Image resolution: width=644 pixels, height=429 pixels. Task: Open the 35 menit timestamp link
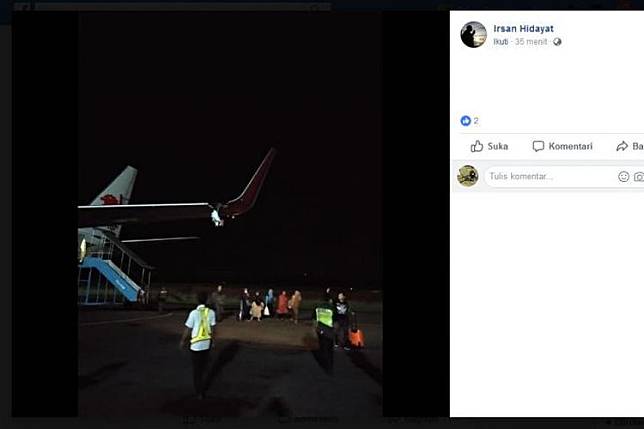tap(533, 42)
